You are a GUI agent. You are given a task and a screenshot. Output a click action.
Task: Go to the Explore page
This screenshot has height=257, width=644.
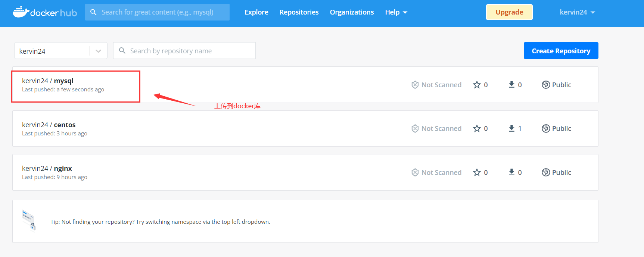point(256,12)
